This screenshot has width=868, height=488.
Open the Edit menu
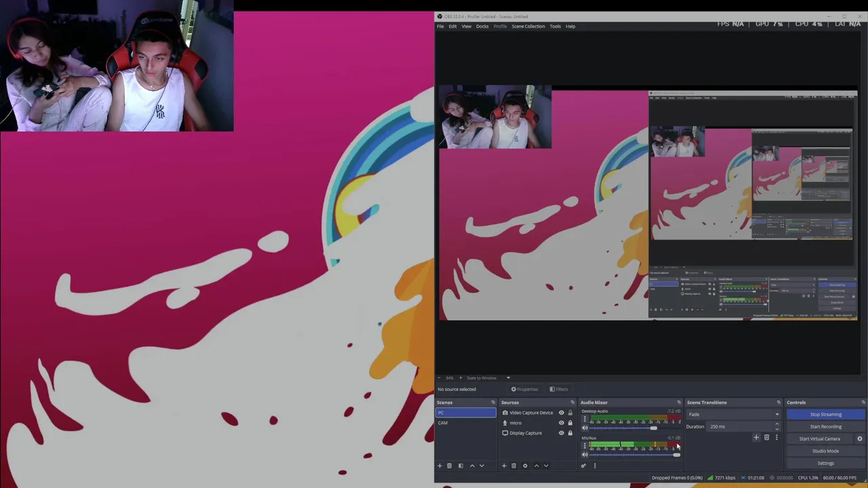click(x=452, y=26)
